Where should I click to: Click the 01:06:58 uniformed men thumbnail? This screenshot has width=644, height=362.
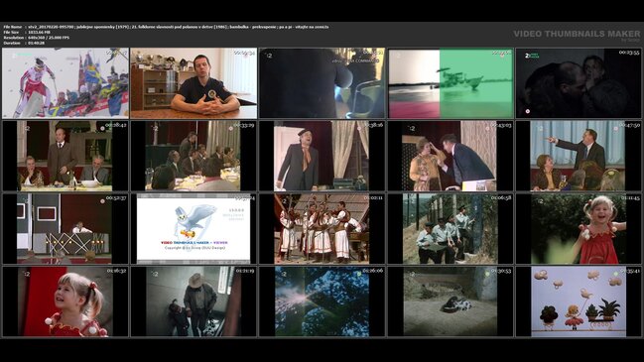pyautogui.click(x=451, y=229)
